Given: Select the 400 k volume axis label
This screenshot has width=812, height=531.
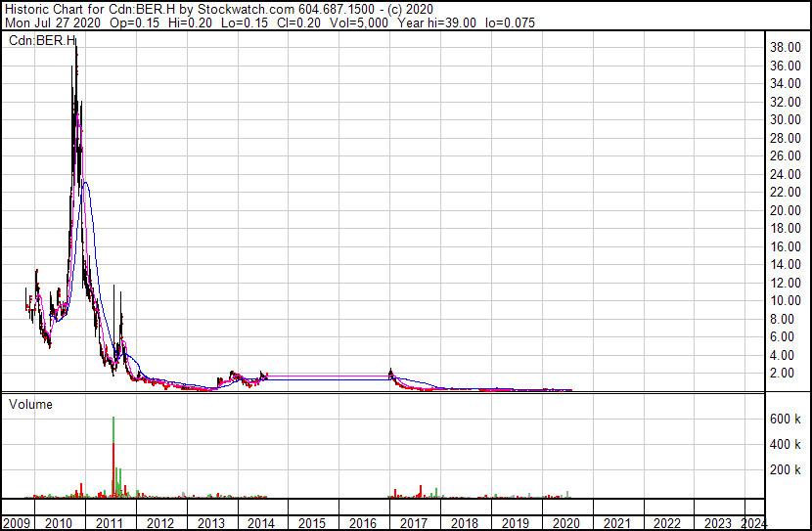Looking at the screenshot, I should point(786,445).
